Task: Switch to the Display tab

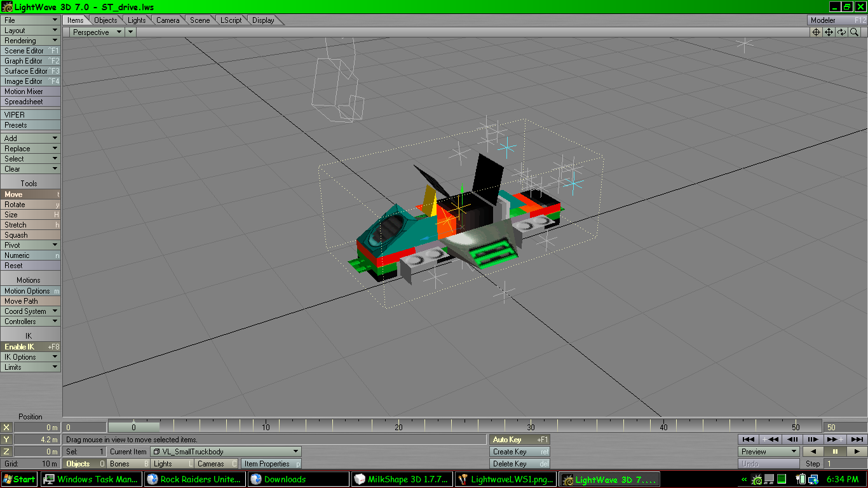Action: pyautogui.click(x=263, y=20)
